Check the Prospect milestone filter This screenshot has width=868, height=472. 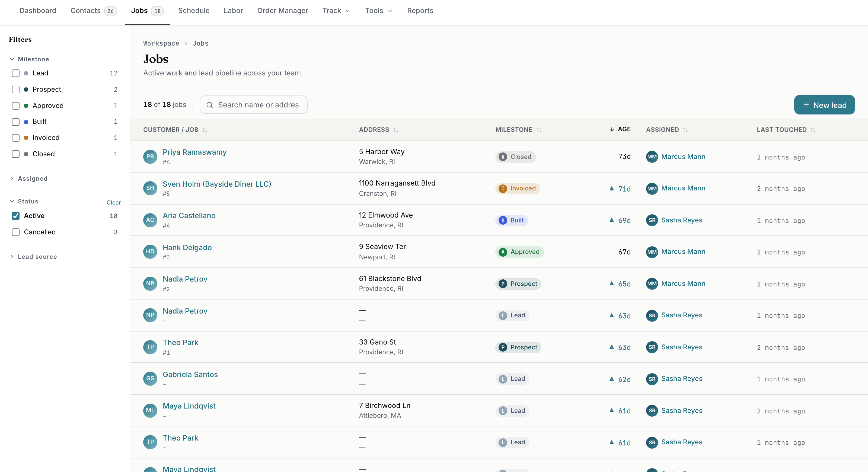(x=16, y=89)
